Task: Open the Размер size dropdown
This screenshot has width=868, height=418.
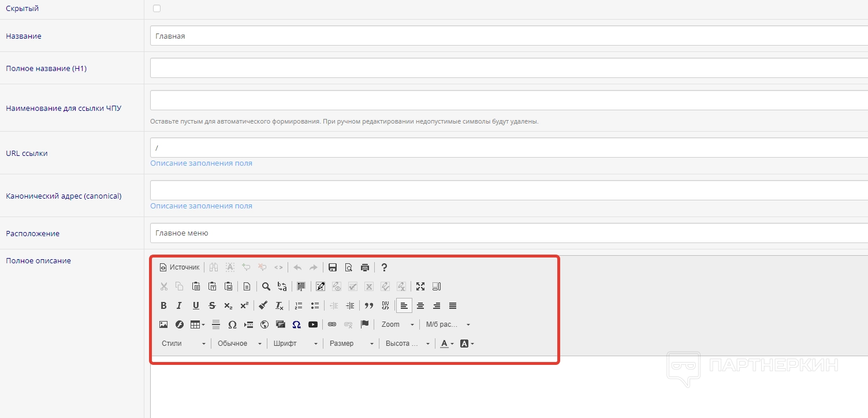Action: pos(351,344)
